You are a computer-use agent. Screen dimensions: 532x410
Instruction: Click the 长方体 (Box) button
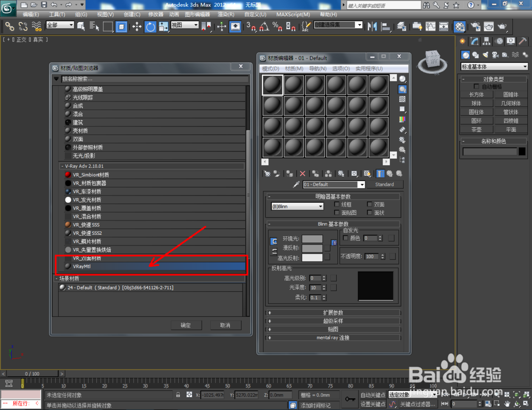pos(476,95)
